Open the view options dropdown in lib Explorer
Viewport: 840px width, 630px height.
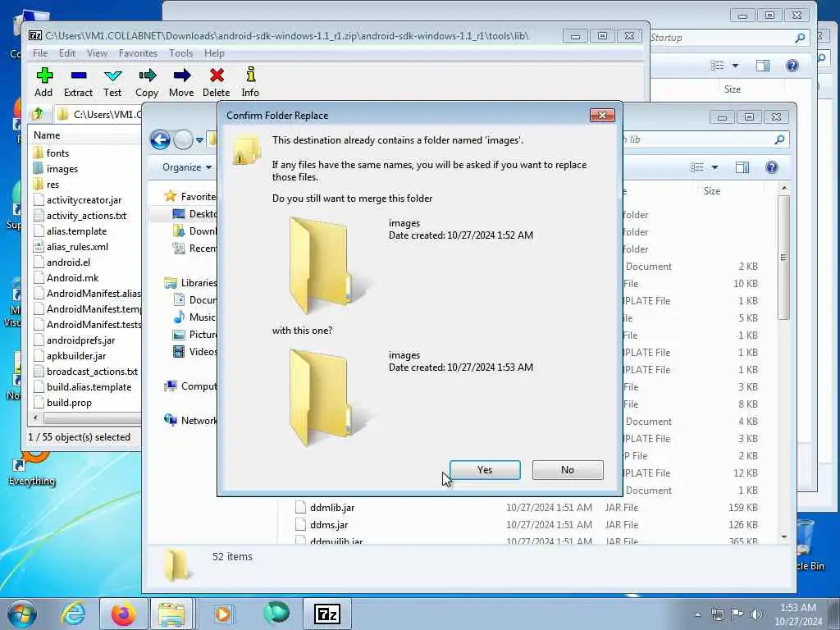pyautogui.click(x=714, y=167)
